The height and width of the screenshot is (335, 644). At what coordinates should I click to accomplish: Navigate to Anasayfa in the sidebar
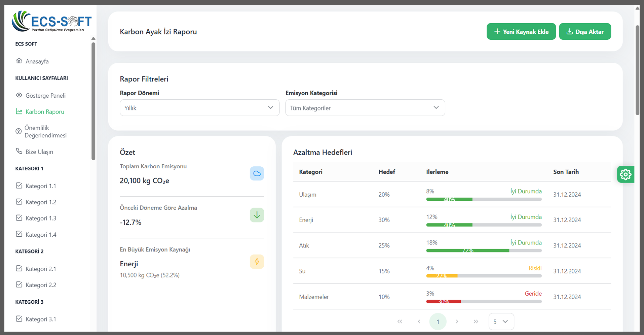[x=37, y=61]
